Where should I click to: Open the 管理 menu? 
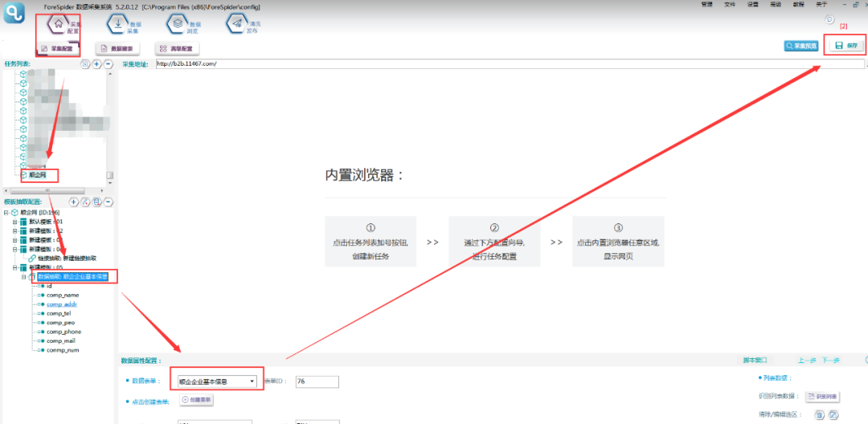click(706, 5)
